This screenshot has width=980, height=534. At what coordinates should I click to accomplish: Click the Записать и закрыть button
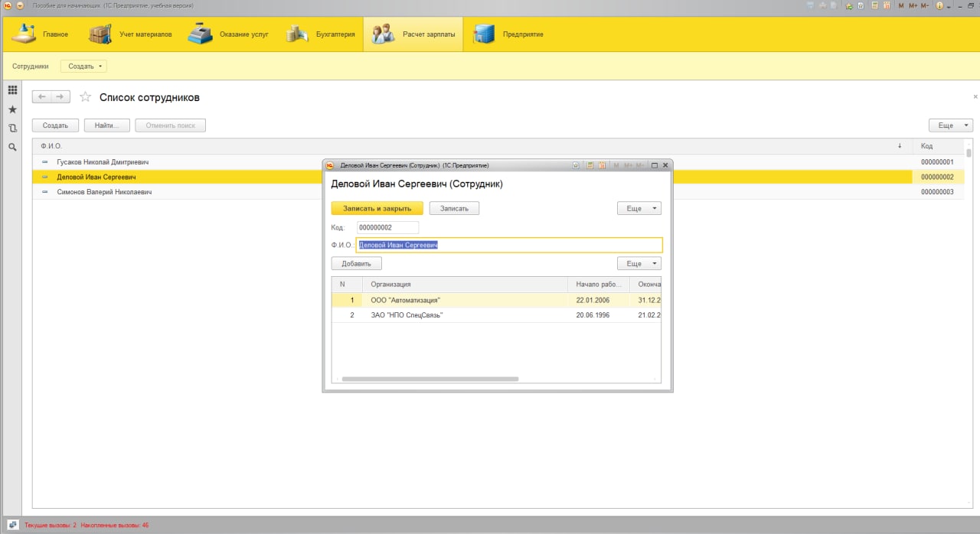[x=377, y=208]
